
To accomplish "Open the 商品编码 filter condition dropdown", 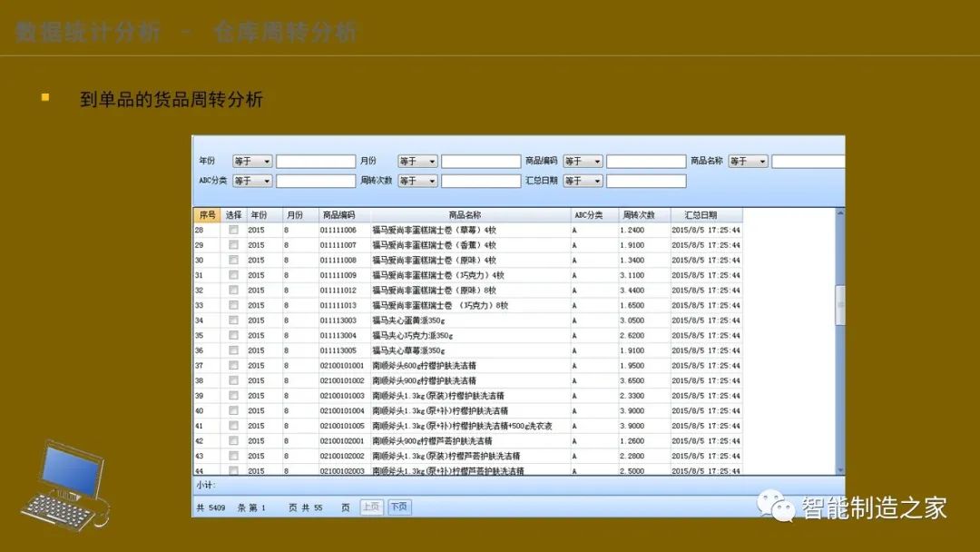I will coord(583,161).
